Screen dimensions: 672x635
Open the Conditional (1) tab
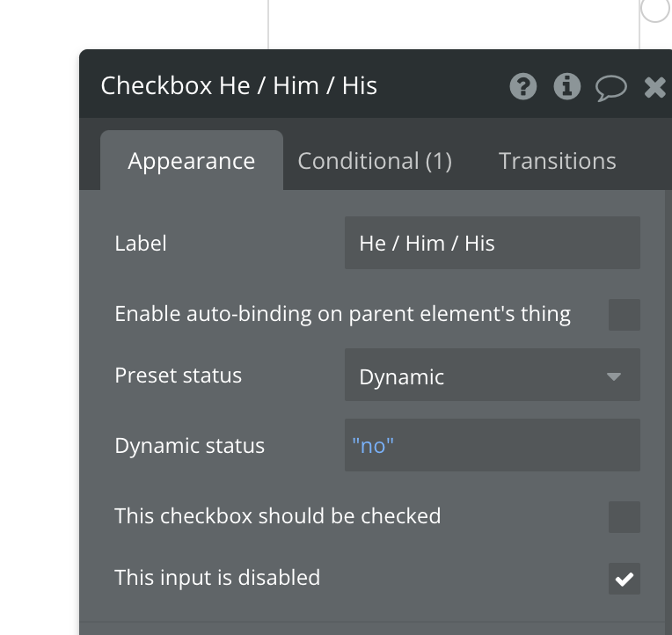click(375, 161)
